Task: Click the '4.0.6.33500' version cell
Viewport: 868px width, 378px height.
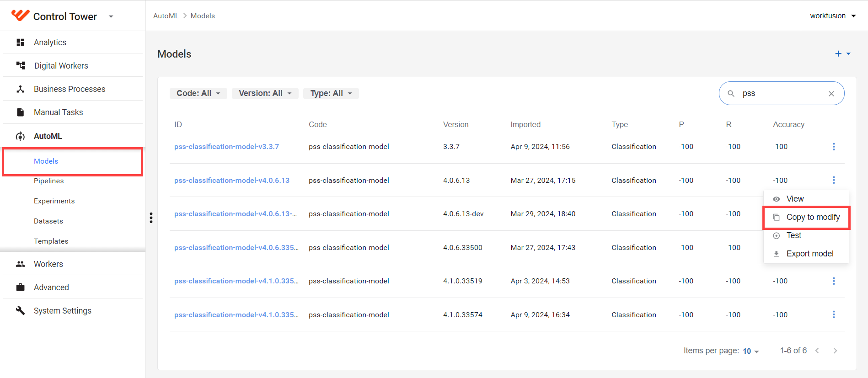Action: (x=463, y=248)
